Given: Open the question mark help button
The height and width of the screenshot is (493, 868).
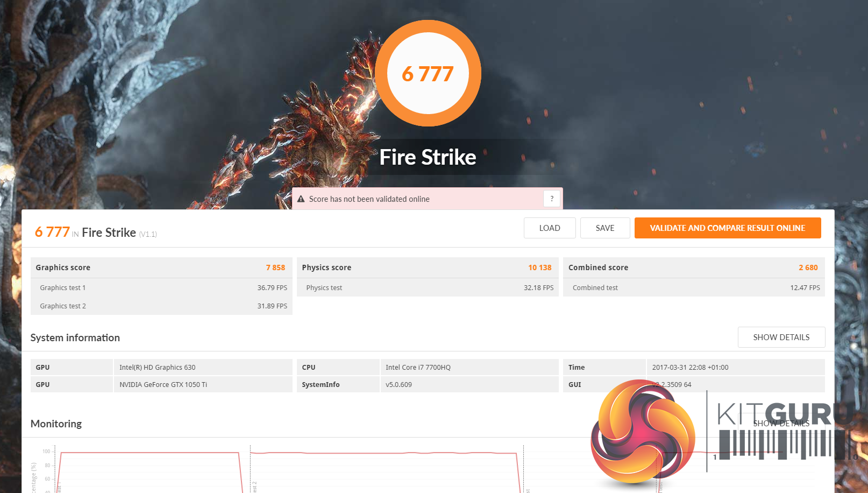Looking at the screenshot, I should click(552, 199).
